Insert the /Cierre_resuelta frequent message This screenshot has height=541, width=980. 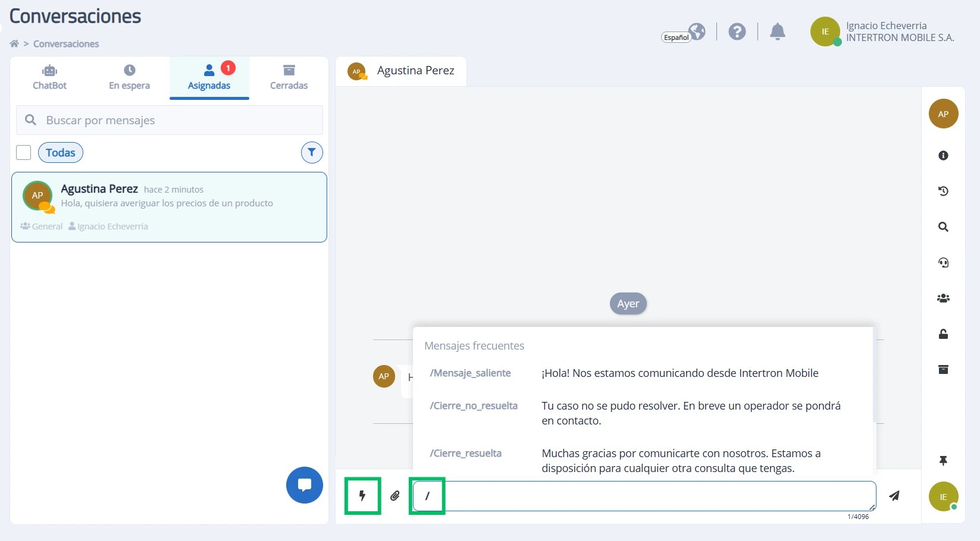click(x=643, y=461)
